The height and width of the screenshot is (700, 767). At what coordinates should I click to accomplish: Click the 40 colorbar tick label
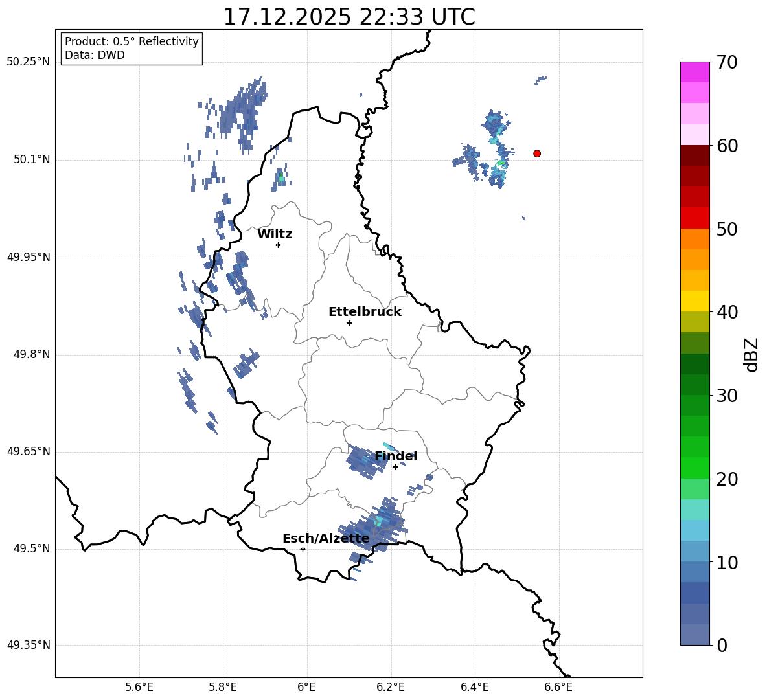click(727, 312)
